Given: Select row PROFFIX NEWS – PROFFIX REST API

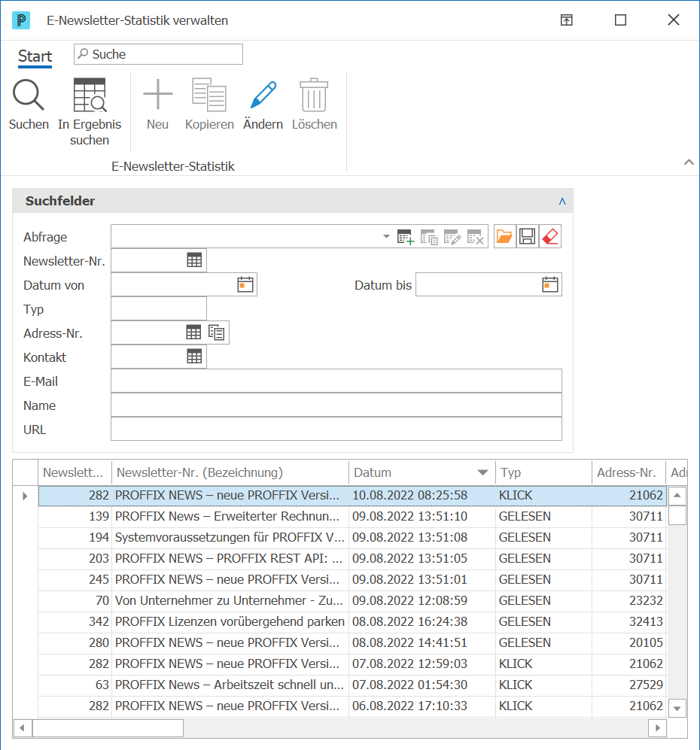Looking at the screenshot, I should pos(352,559).
